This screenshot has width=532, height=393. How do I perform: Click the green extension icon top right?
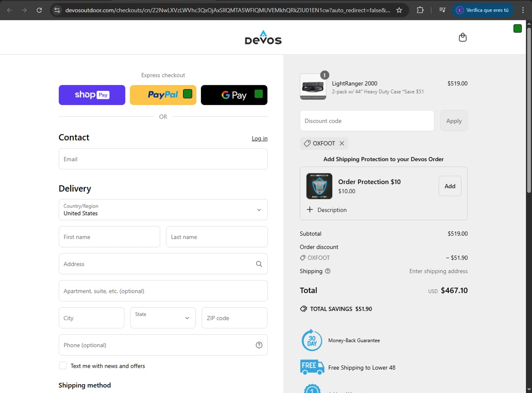[x=517, y=29]
